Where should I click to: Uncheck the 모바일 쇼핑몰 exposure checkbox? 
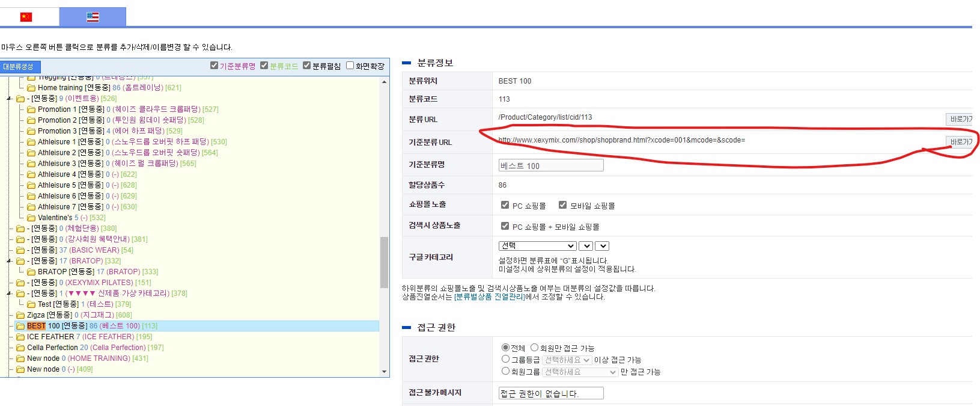point(562,205)
